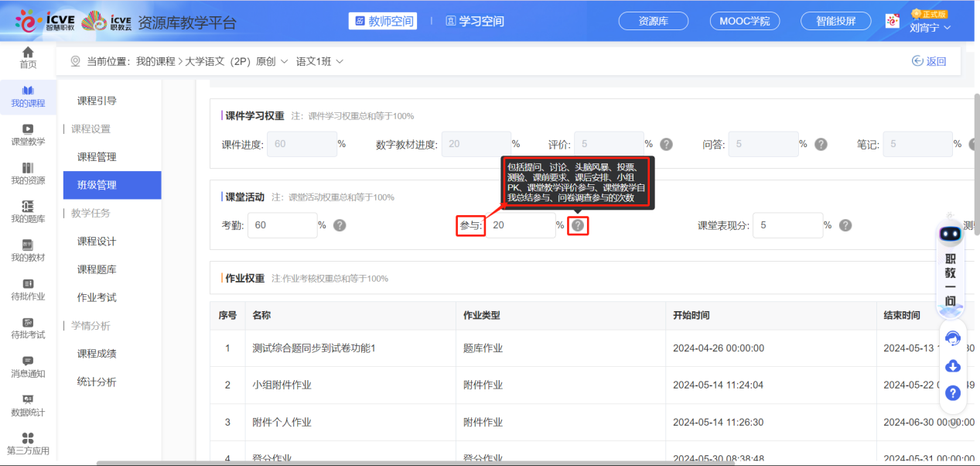This screenshot has height=466, width=980.
Task: Click the horizontal scrollbar at bottom
Action: 418,463
